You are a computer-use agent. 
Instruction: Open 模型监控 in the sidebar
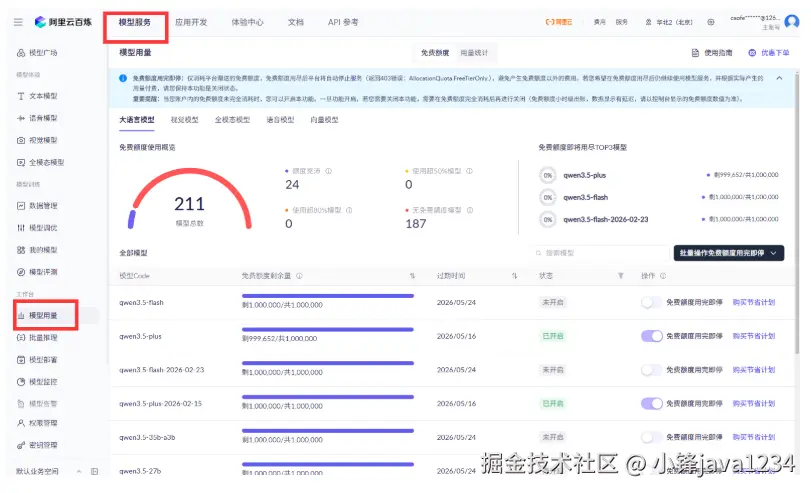click(37, 382)
